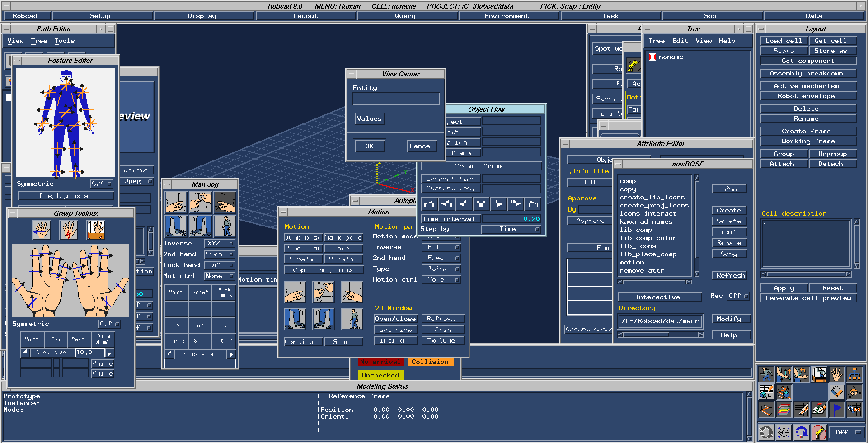
Task: Click Generate cell preview button
Action: click(x=808, y=298)
